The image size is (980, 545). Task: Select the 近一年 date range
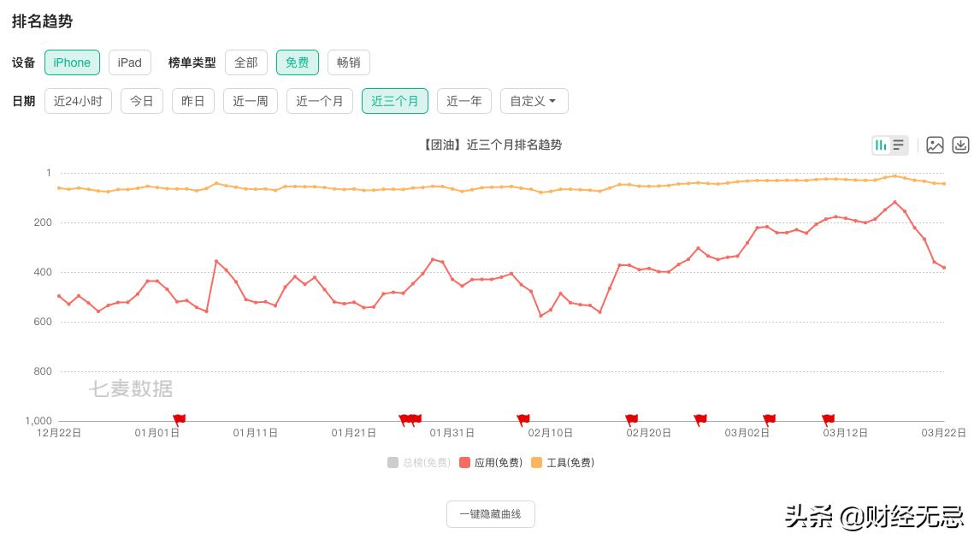[463, 101]
